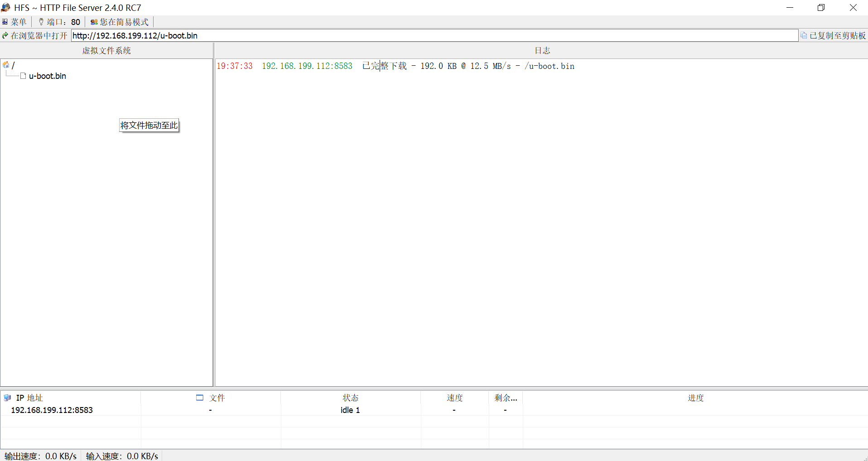Click 输入速度 status bar entry

click(x=122, y=456)
